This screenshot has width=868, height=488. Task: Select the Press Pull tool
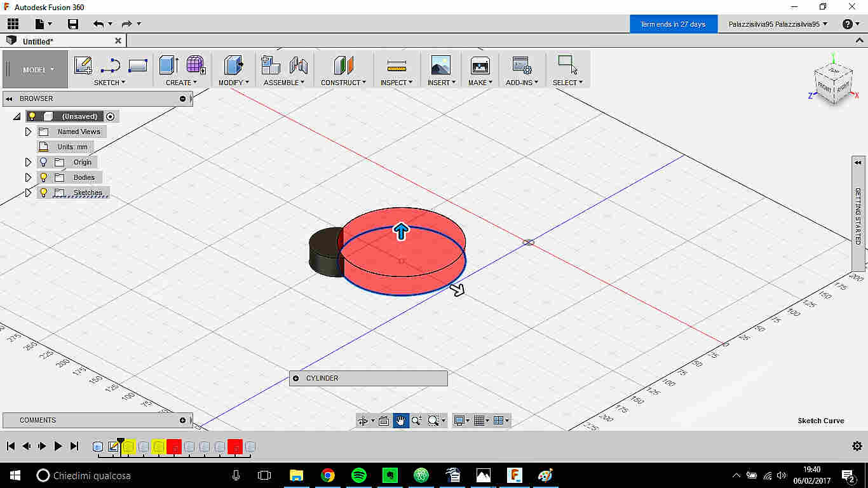click(x=233, y=65)
